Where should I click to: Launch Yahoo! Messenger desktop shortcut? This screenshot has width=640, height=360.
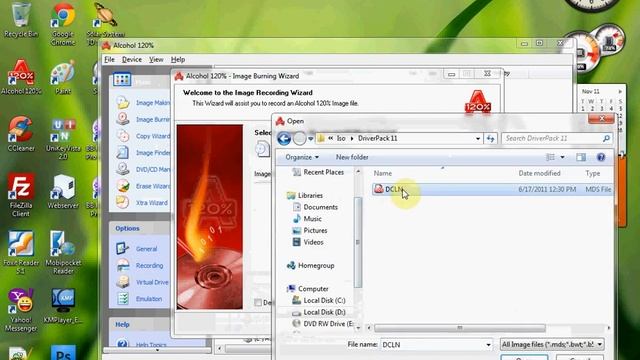(21, 310)
